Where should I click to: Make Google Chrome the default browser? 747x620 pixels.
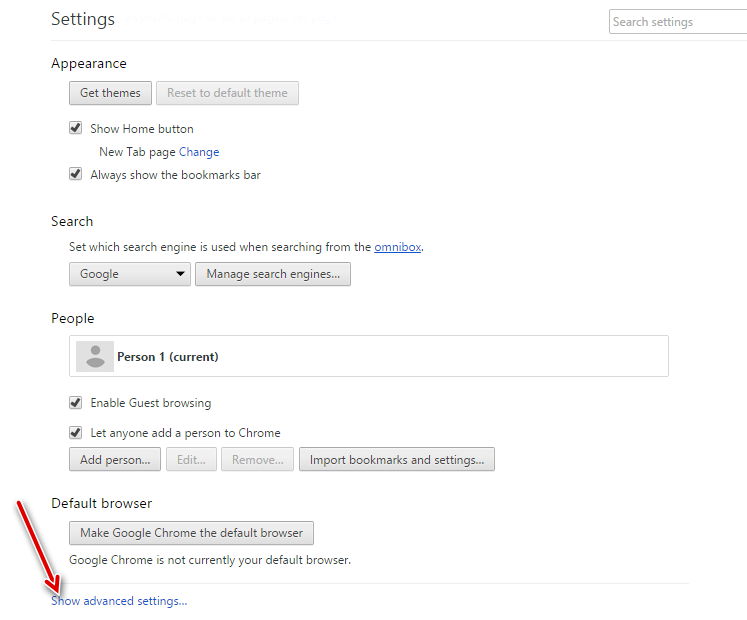(x=191, y=533)
